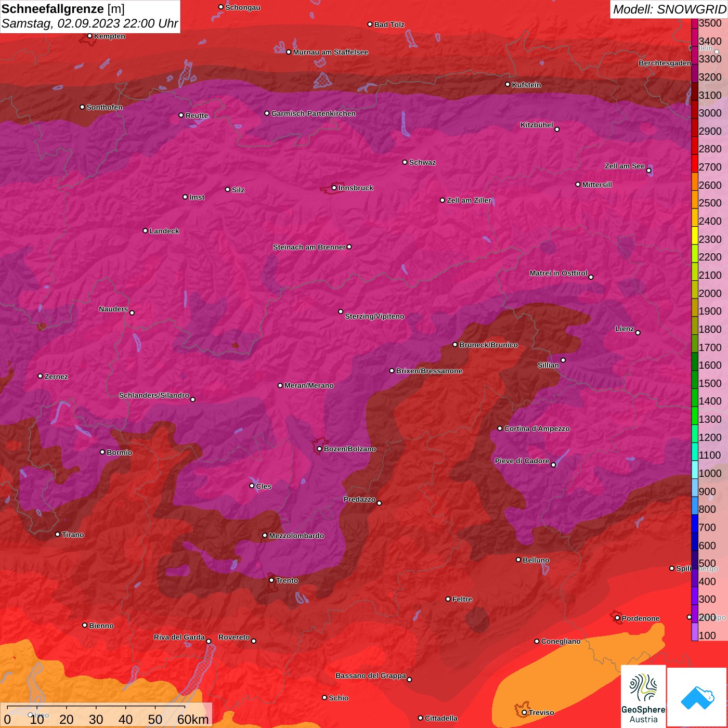Select the Bozen/Bolzano city marker dot
Image resolution: width=728 pixels, height=728 pixels.
click(319, 449)
